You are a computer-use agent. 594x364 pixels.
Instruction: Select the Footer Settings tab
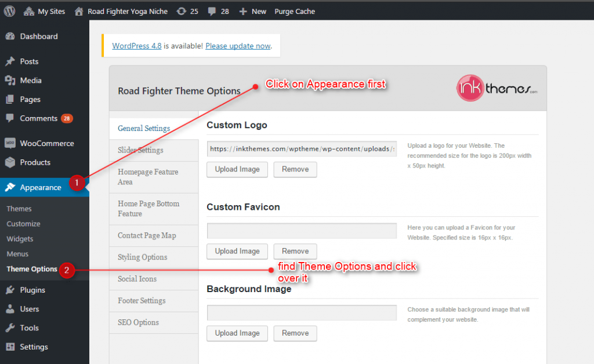pos(154,301)
